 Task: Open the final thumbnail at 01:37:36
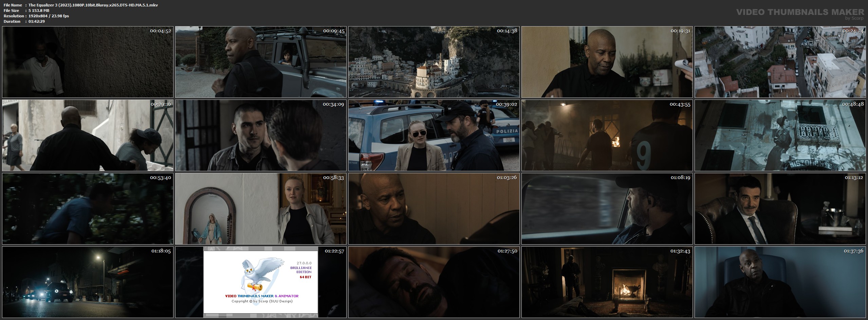pos(781,282)
